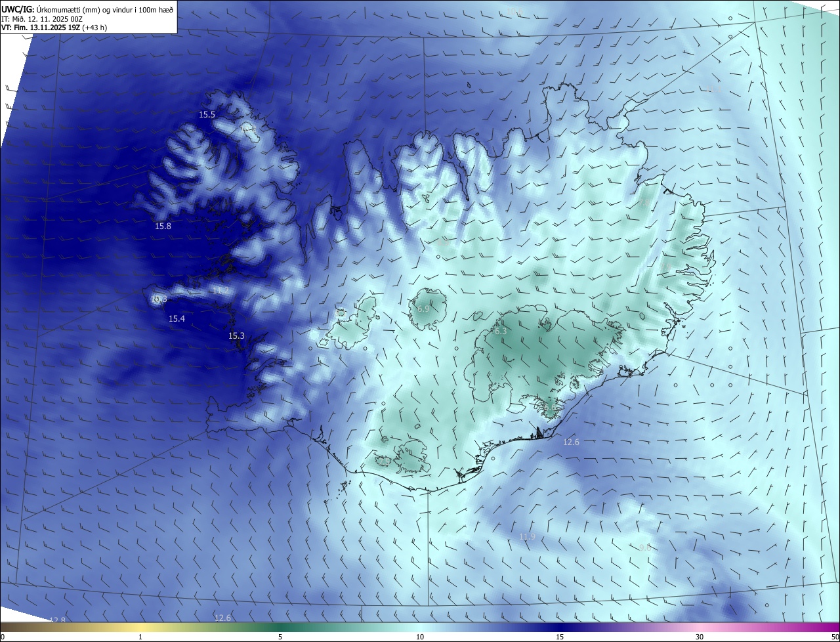The width and height of the screenshot is (840, 642).
Task: Click the 0 tick on the color scale
Action: pyautogui.click(x=3, y=637)
